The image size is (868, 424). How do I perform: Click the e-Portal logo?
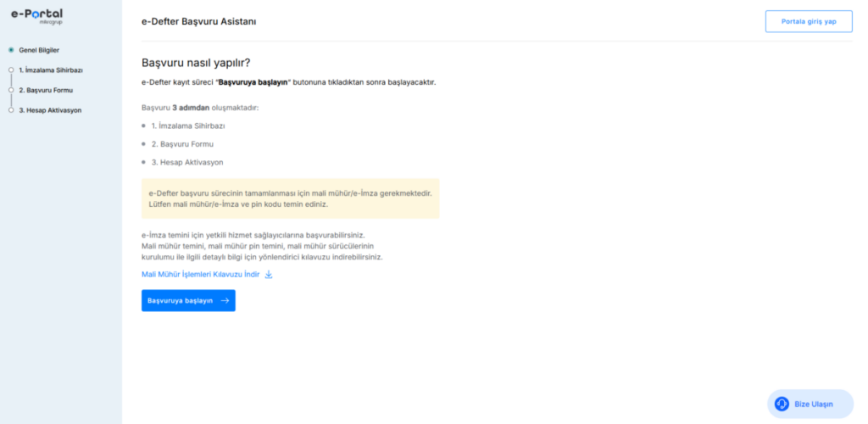pos(36,16)
